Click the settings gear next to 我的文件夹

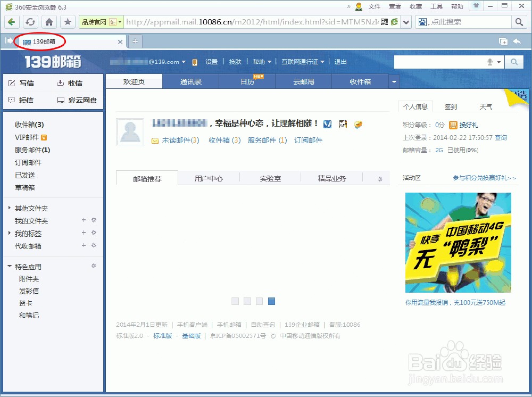click(94, 220)
